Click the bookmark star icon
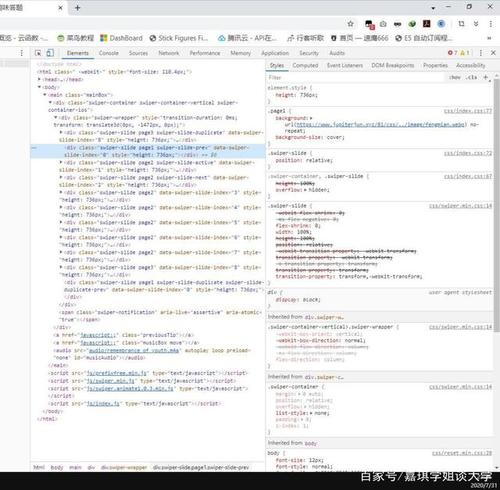The width and height of the screenshot is (500, 490). (350, 24)
